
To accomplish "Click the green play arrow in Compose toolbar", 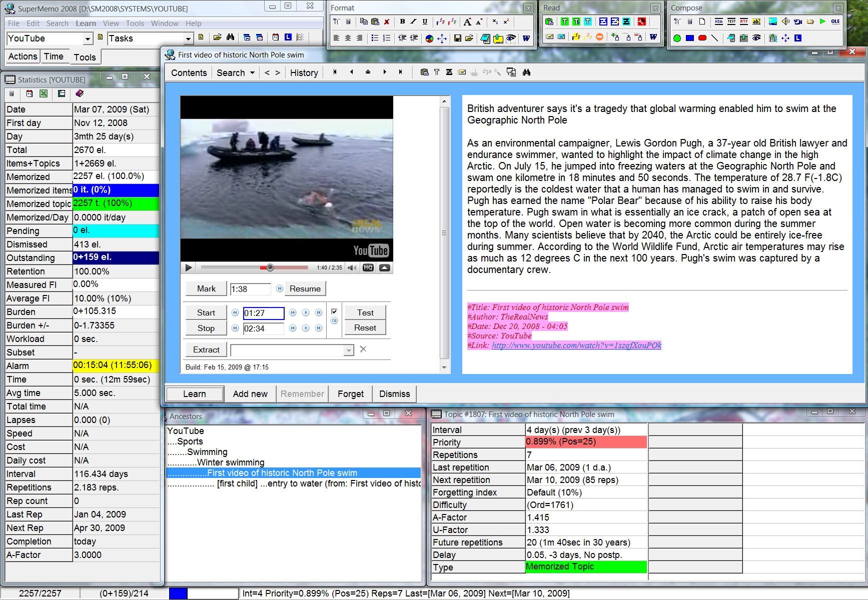I will (x=822, y=22).
